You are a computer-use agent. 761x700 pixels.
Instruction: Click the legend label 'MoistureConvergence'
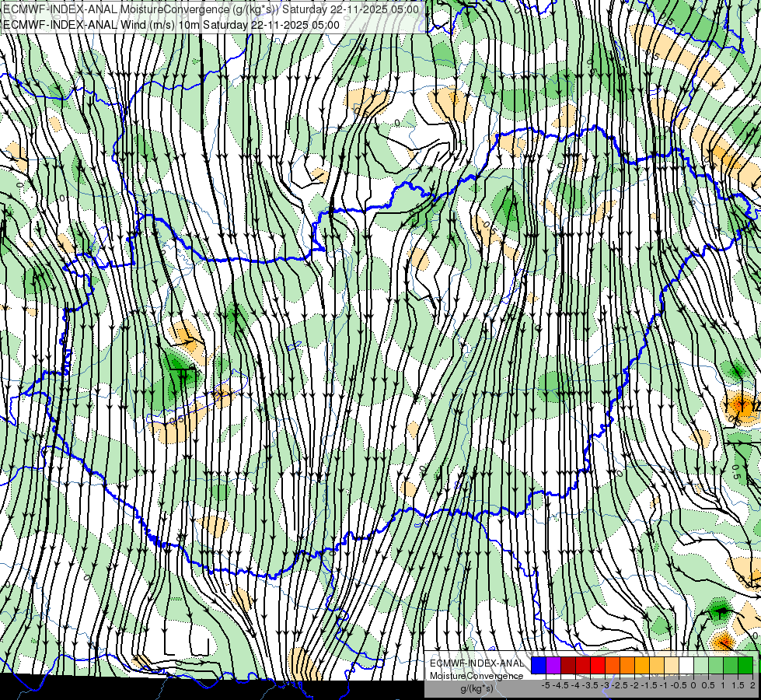click(x=476, y=676)
